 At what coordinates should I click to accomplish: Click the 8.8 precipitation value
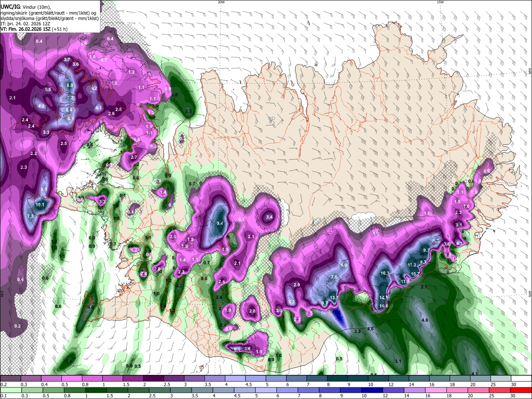point(70,86)
